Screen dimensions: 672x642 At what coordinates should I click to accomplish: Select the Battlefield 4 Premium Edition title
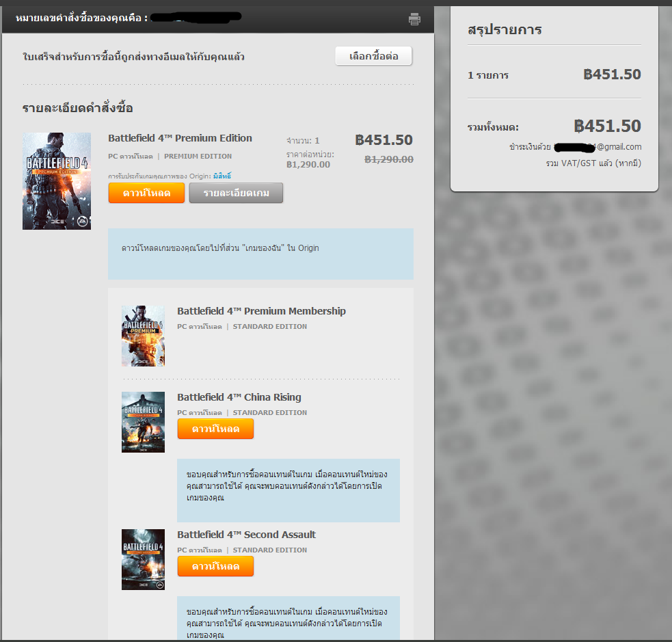[180, 138]
